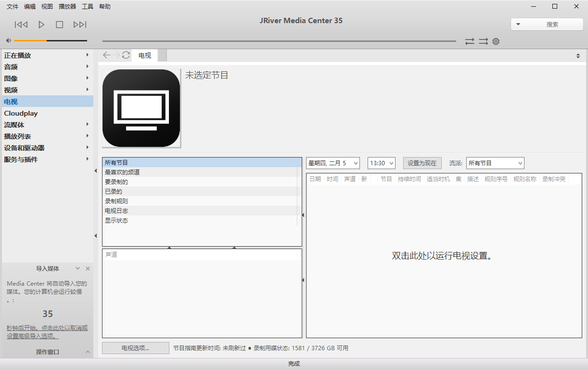Click the navigate back arrow above the TV tab
588x369 pixels.
(106, 55)
